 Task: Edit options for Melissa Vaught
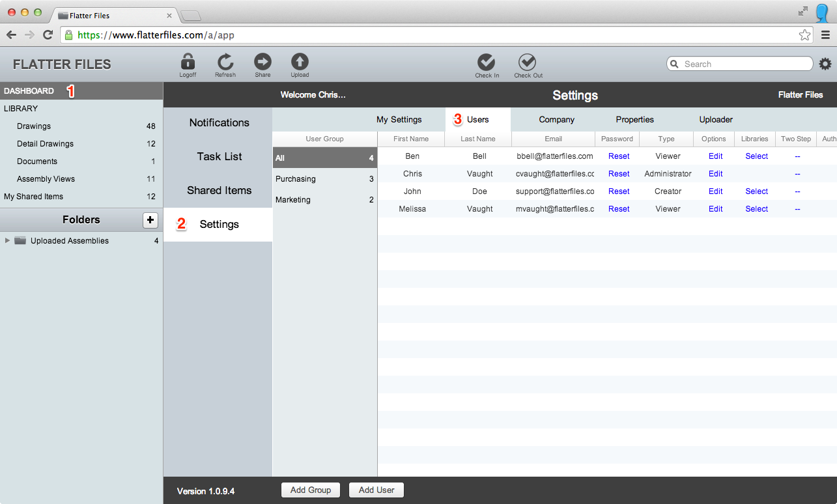pyautogui.click(x=716, y=209)
